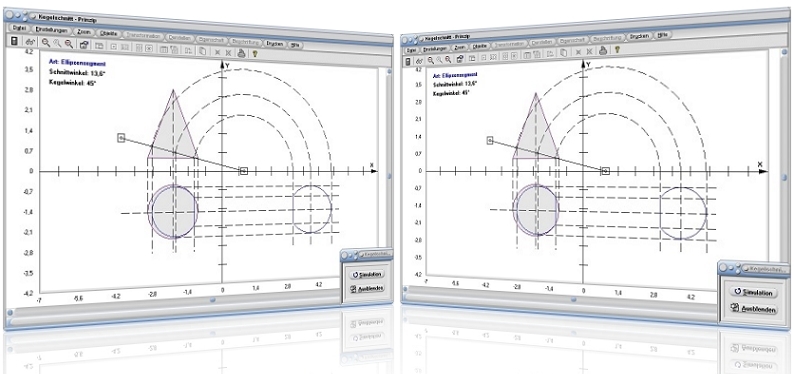Select upper-left square handle of cut line, right plot

[490, 141]
